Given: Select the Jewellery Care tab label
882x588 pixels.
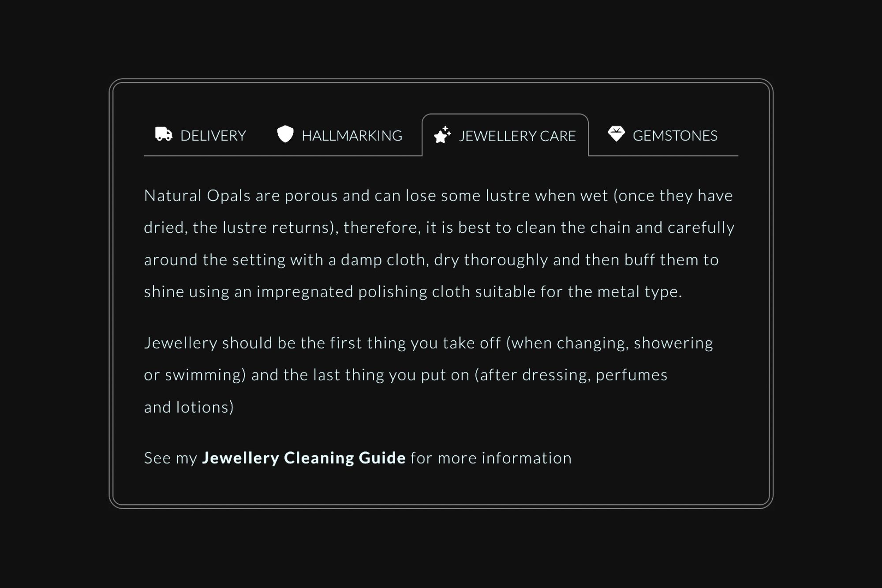Looking at the screenshot, I should pos(517,136).
